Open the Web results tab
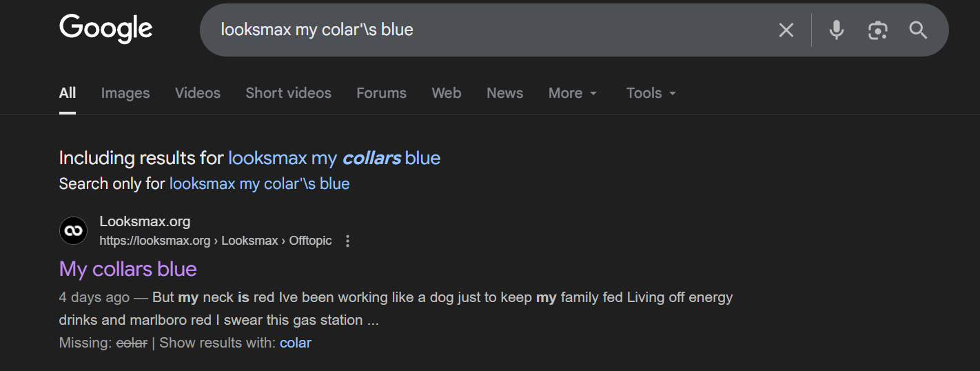 pos(447,93)
